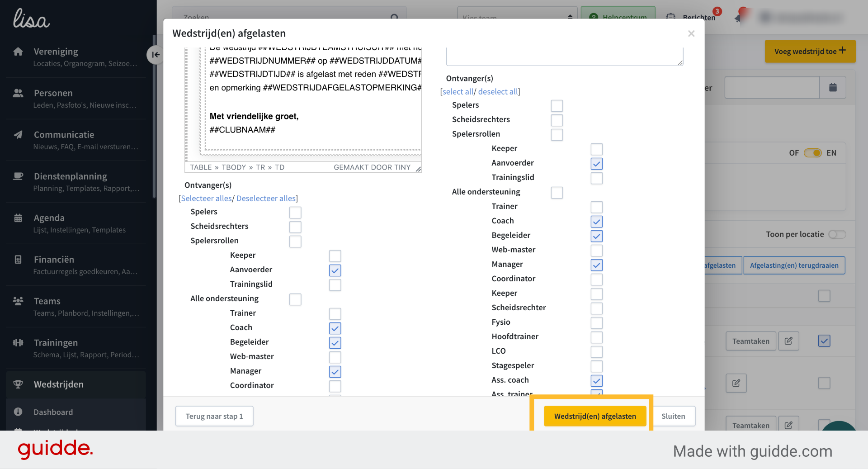Open Vereniging via the home icon
The image size is (868, 469).
pyautogui.click(x=18, y=52)
